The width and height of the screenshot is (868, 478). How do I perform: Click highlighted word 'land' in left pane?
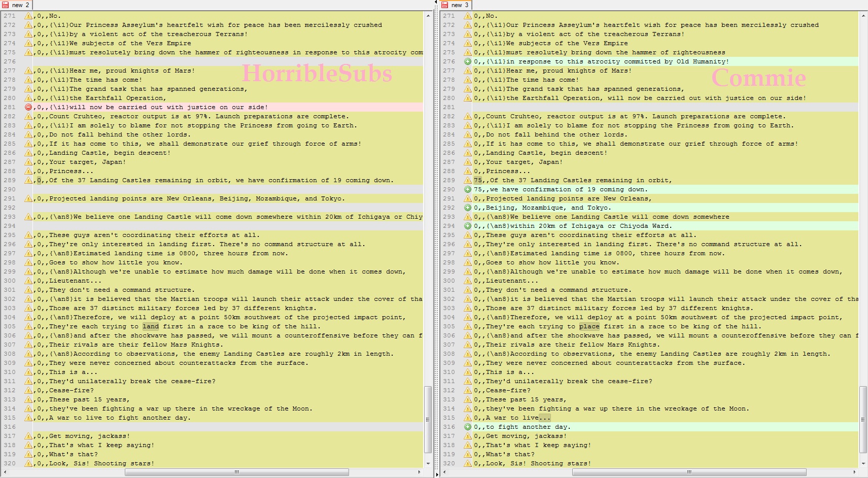[151, 326]
